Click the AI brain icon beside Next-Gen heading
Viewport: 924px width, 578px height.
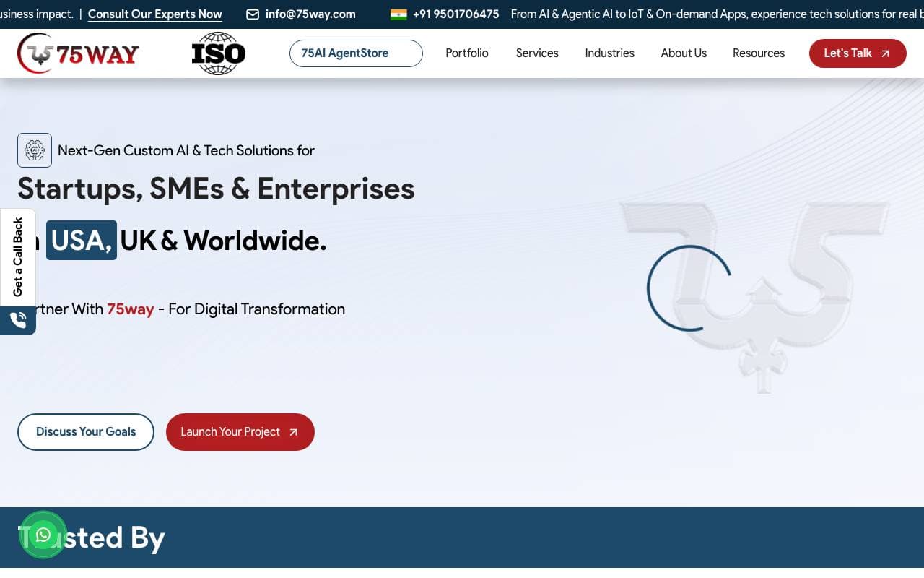[x=35, y=150]
